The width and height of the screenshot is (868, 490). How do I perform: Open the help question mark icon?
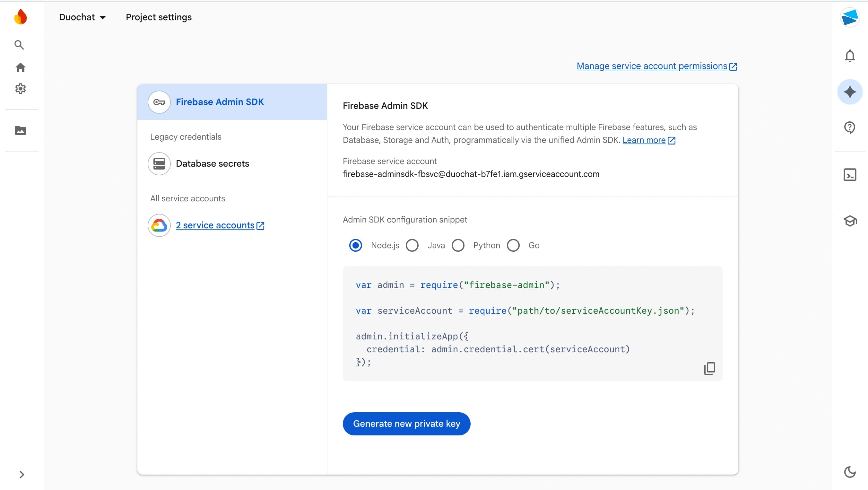point(849,127)
